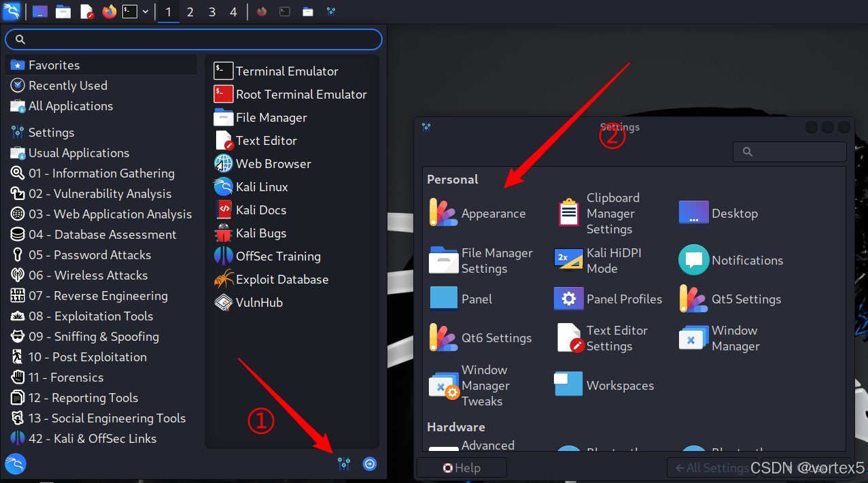Open 06 - Wireless Attacks category
Screen dimensions: 868x483
(101, 275)
